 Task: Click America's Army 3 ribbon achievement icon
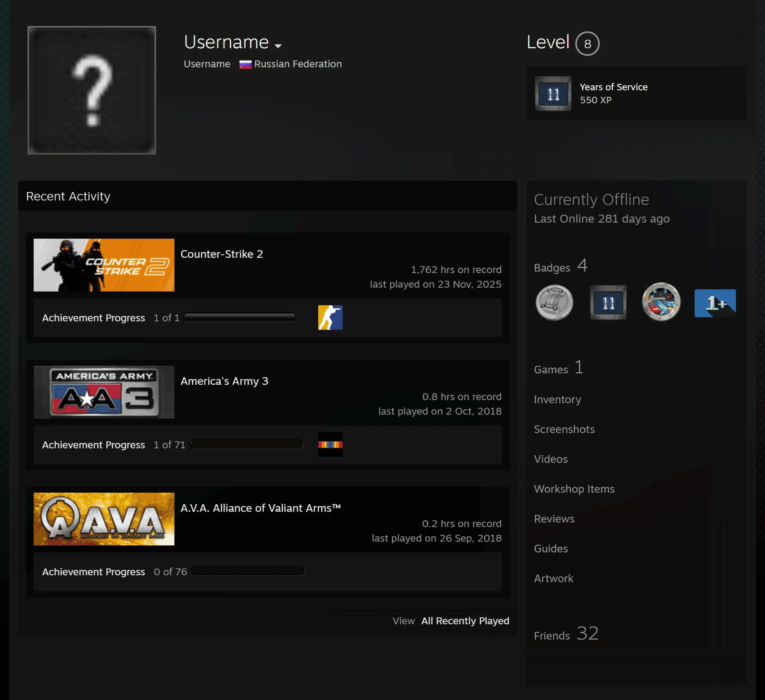click(330, 444)
